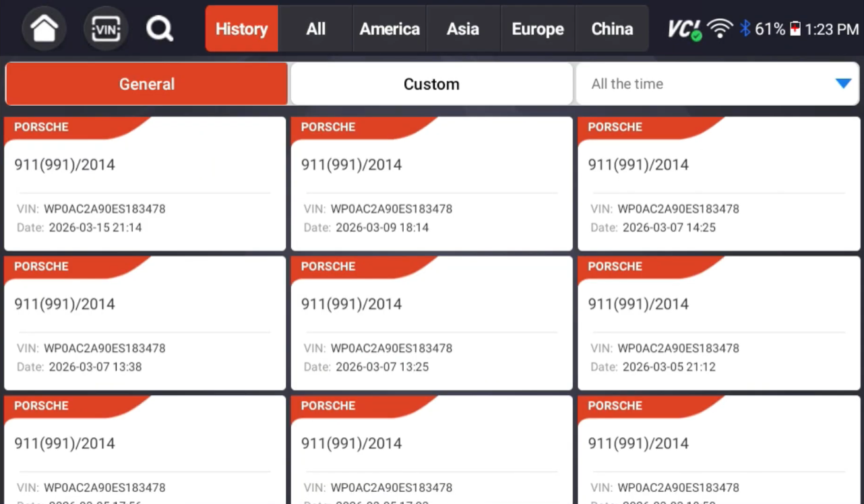Go to the Home screen
This screenshot has width=864, height=504.
[44, 29]
